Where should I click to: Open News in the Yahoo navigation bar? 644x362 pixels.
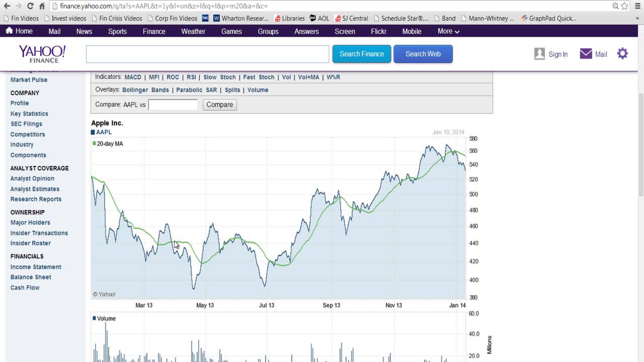point(84,31)
